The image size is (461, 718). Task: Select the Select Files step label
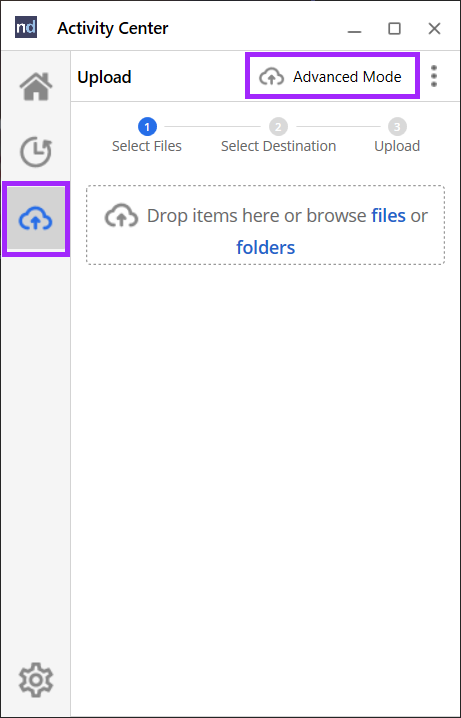point(147,146)
